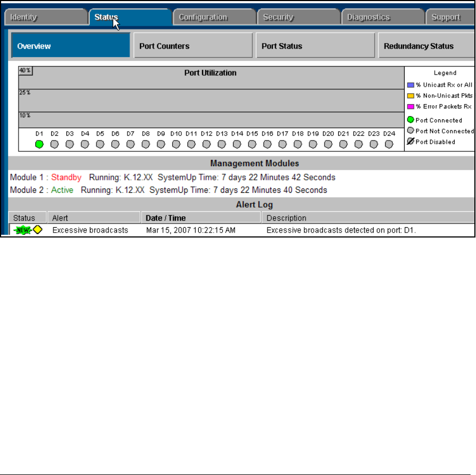Click the D9 port indicator
Viewport: 476px width, 475px height.
(x=161, y=144)
